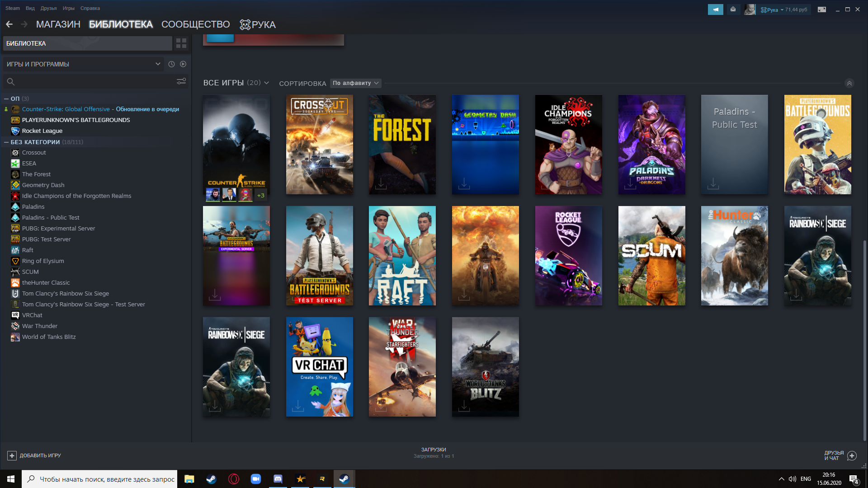The image size is (868, 488).
Task: Open the Raft game cover
Action: (402, 256)
